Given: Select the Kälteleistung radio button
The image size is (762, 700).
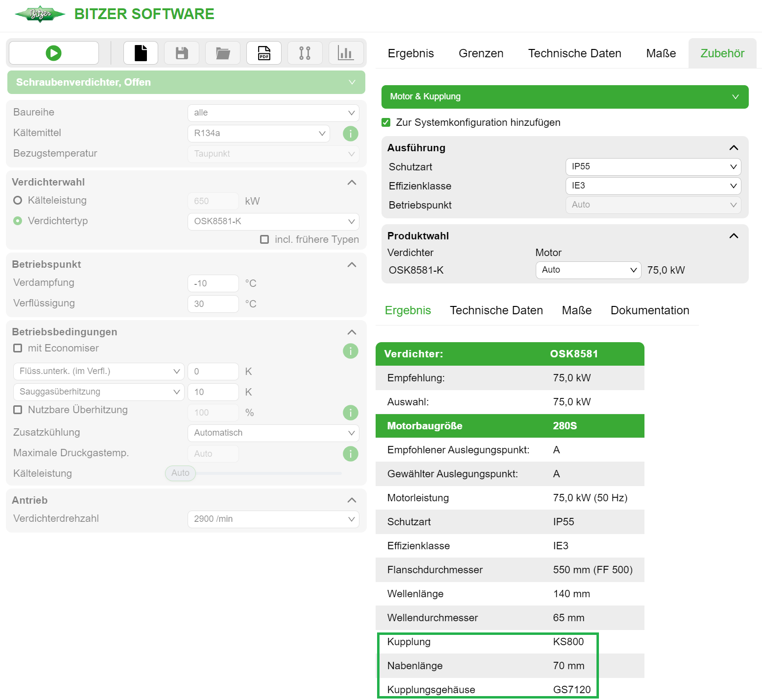Looking at the screenshot, I should point(18,200).
